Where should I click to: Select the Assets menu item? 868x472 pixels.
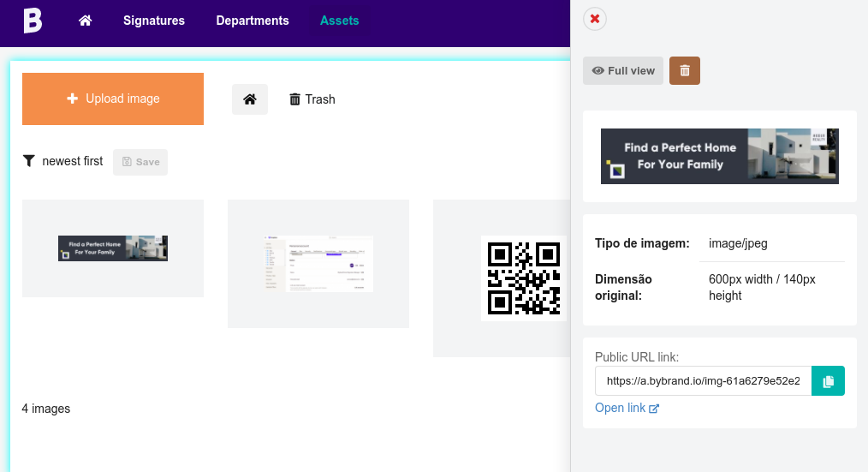tap(339, 21)
